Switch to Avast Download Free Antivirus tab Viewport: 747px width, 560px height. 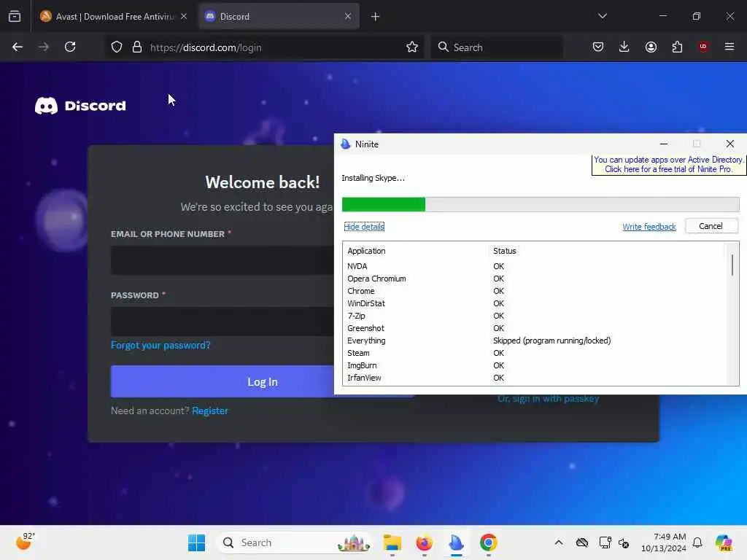click(x=113, y=16)
